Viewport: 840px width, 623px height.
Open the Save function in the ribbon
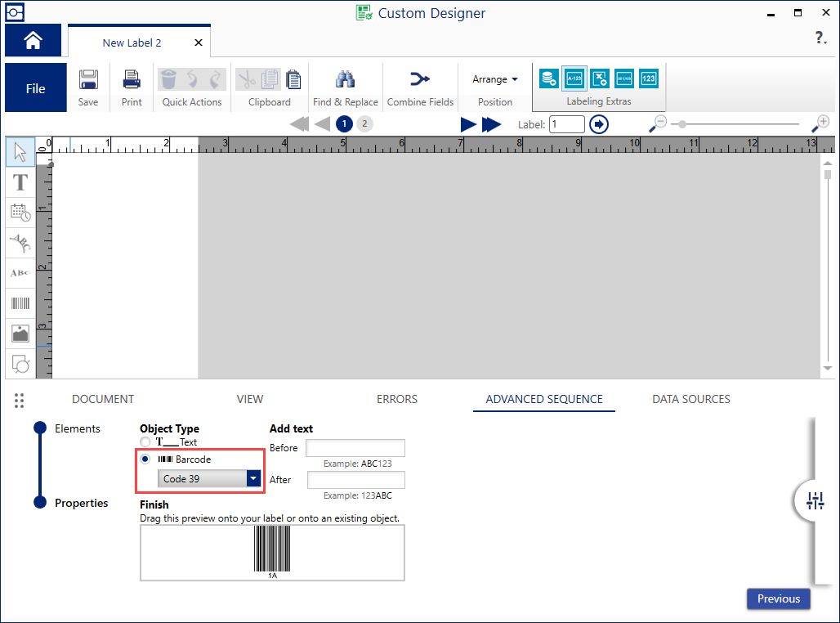pos(87,86)
